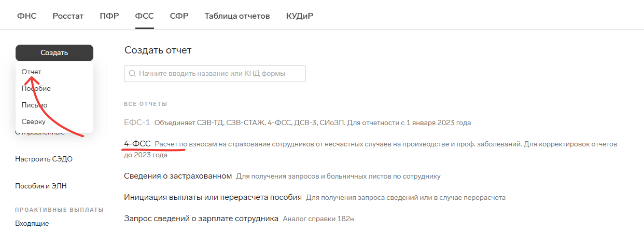The height and width of the screenshot is (231, 644).
Task: Select Инициация выплаты или перерасчета пособия
Action: pos(213,197)
